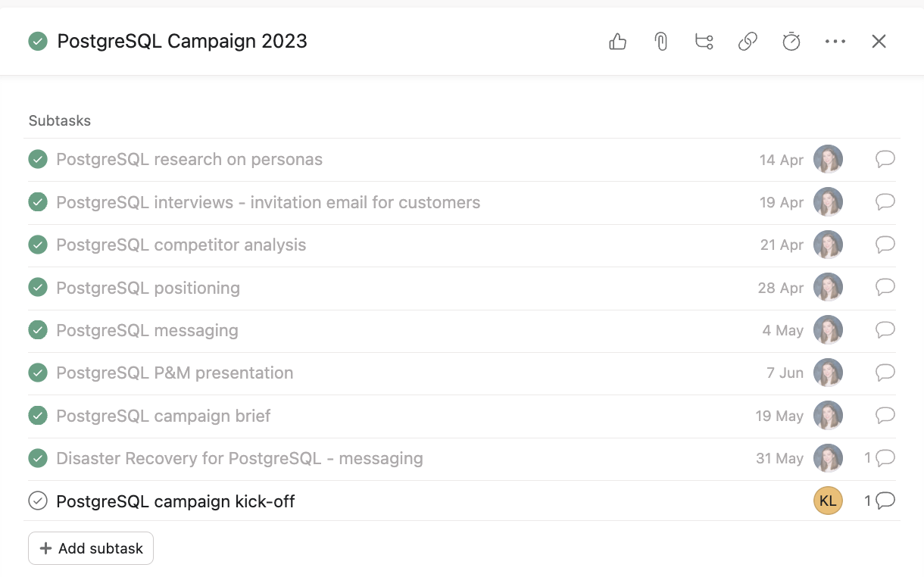Uncheck PostgreSQL competitor analysis subtask
924x577 pixels.
pyautogui.click(x=38, y=245)
